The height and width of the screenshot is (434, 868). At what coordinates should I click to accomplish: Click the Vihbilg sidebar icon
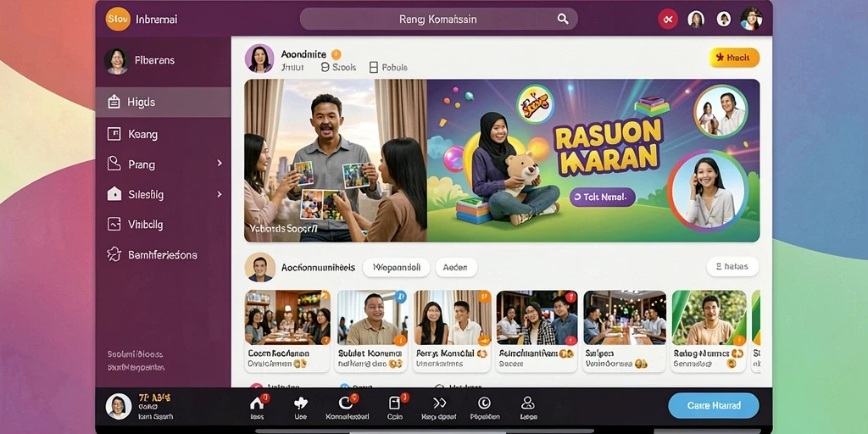(x=114, y=224)
